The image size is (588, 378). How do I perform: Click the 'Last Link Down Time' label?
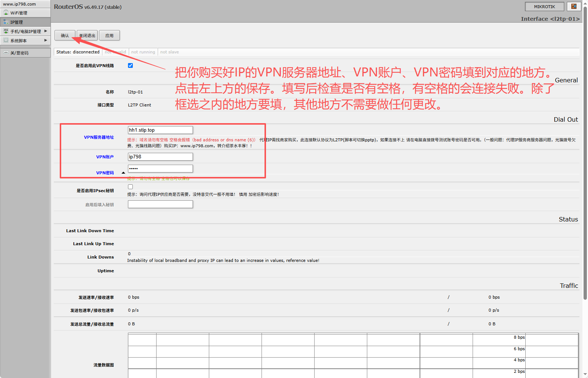point(90,231)
